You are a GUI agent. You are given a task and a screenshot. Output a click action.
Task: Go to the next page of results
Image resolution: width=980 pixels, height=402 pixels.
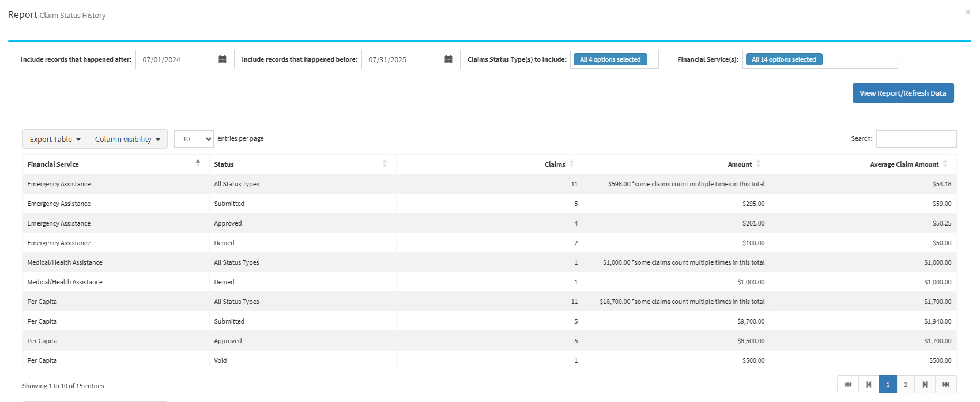point(925,385)
